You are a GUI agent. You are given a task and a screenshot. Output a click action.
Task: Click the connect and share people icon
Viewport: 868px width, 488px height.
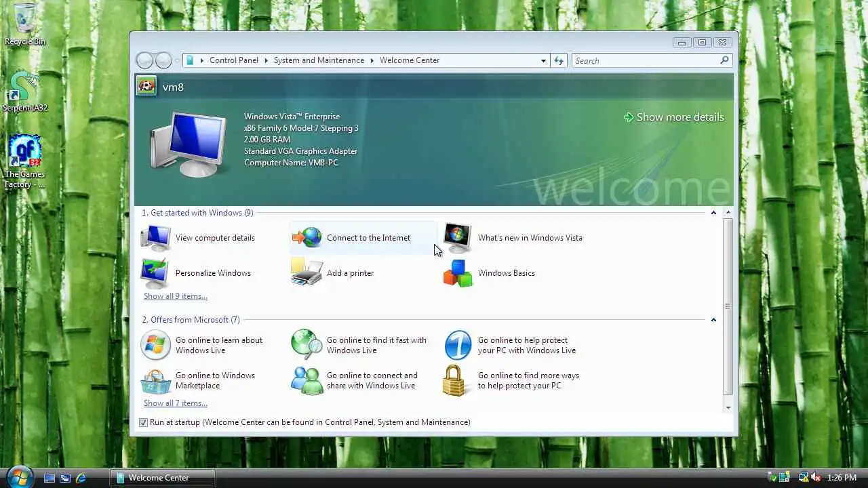pos(307,380)
